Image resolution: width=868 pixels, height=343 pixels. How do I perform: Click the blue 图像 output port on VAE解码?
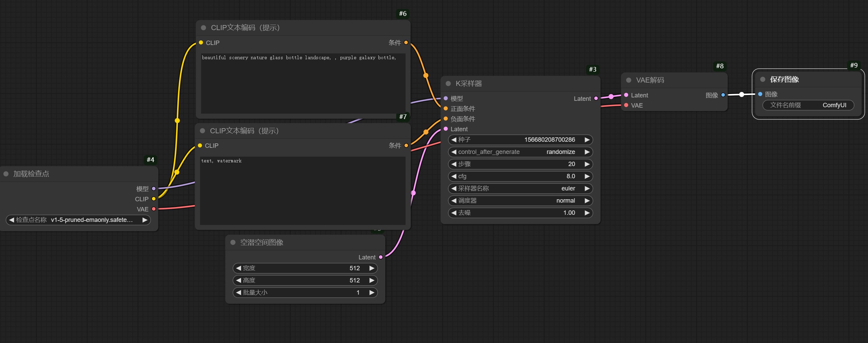tap(723, 95)
